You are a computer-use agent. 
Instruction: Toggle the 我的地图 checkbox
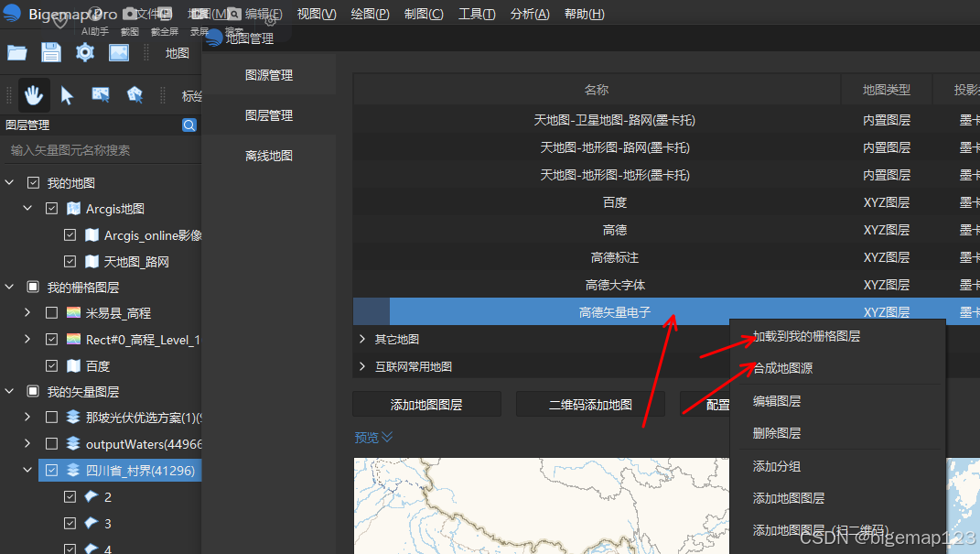[33, 182]
